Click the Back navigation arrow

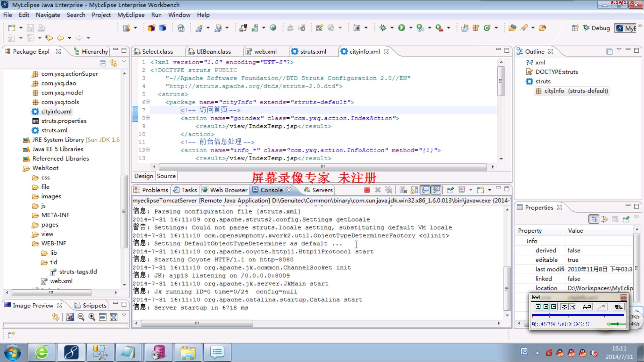click(x=60, y=38)
